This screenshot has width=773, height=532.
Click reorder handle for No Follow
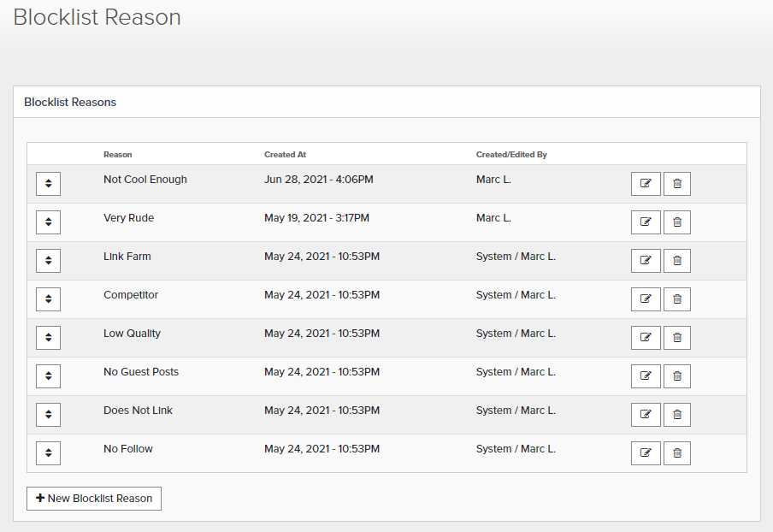tap(48, 452)
